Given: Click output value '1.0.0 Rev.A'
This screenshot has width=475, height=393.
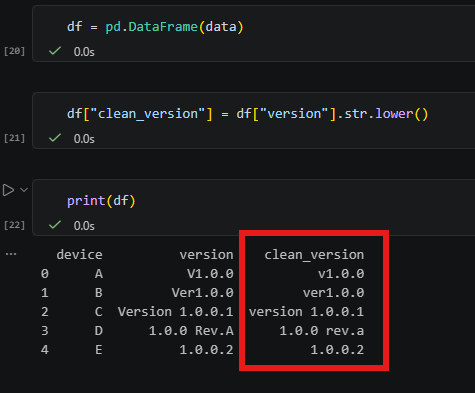Looking at the screenshot, I should pyautogui.click(x=191, y=331).
